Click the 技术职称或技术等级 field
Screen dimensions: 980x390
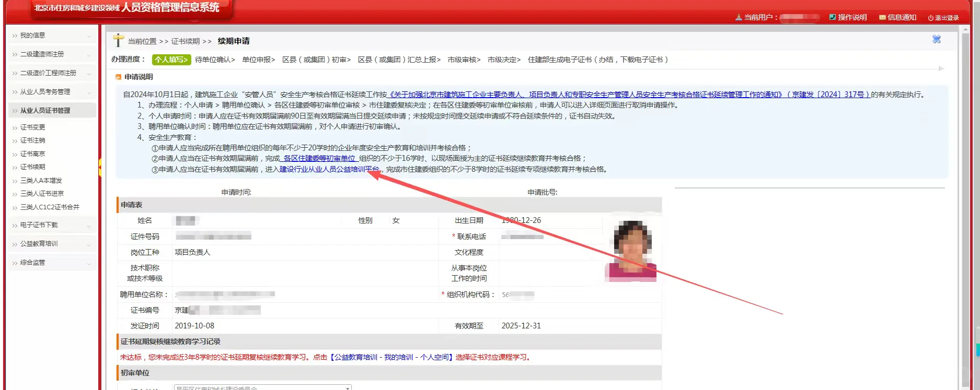click(x=305, y=273)
